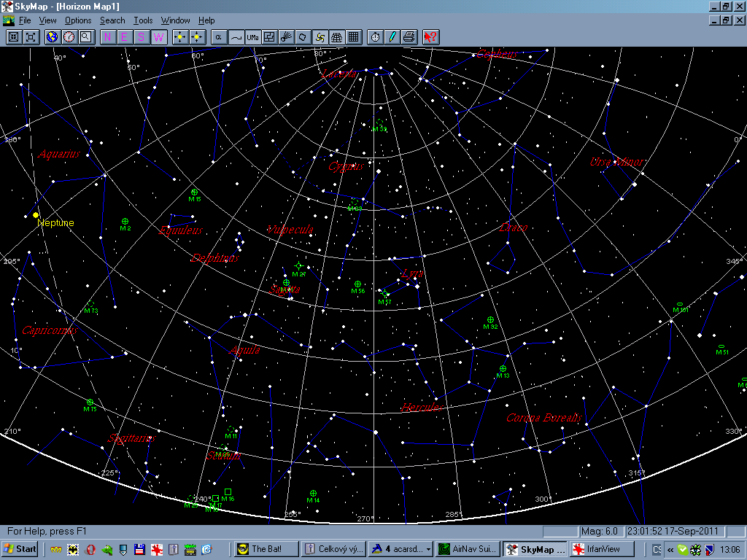Screen dimensions: 747x560
Task: Click the first yellow star arrows icon
Action: pos(180,37)
